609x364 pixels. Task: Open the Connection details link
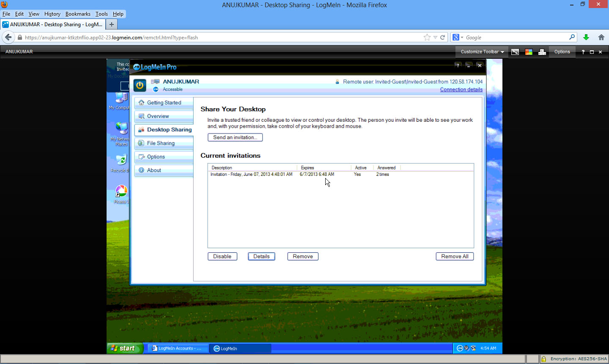(461, 90)
